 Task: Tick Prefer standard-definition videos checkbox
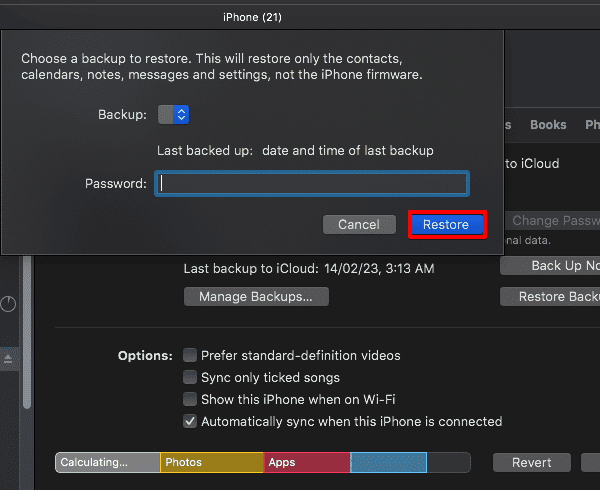(190, 356)
